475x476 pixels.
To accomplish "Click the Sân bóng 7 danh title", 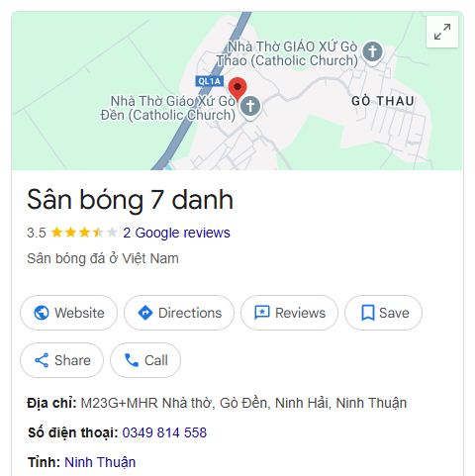I will pos(130,200).
